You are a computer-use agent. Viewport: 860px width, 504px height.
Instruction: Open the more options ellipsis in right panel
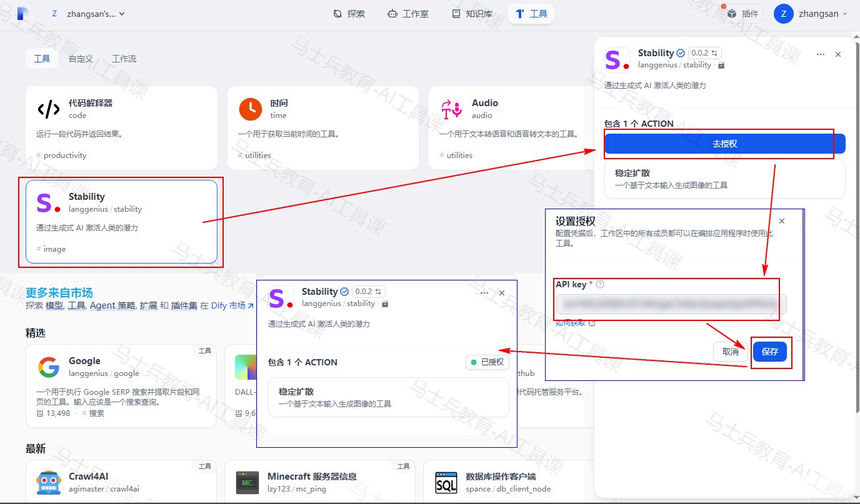[x=821, y=54]
